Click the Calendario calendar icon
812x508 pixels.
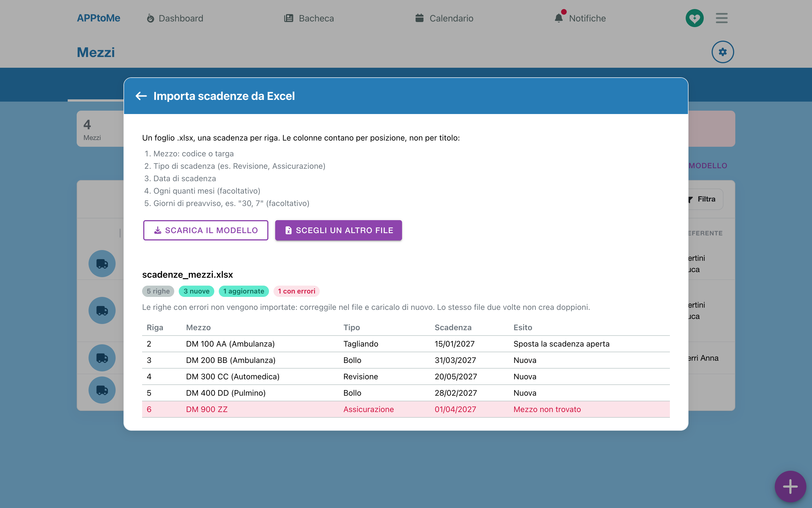pos(420,18)
